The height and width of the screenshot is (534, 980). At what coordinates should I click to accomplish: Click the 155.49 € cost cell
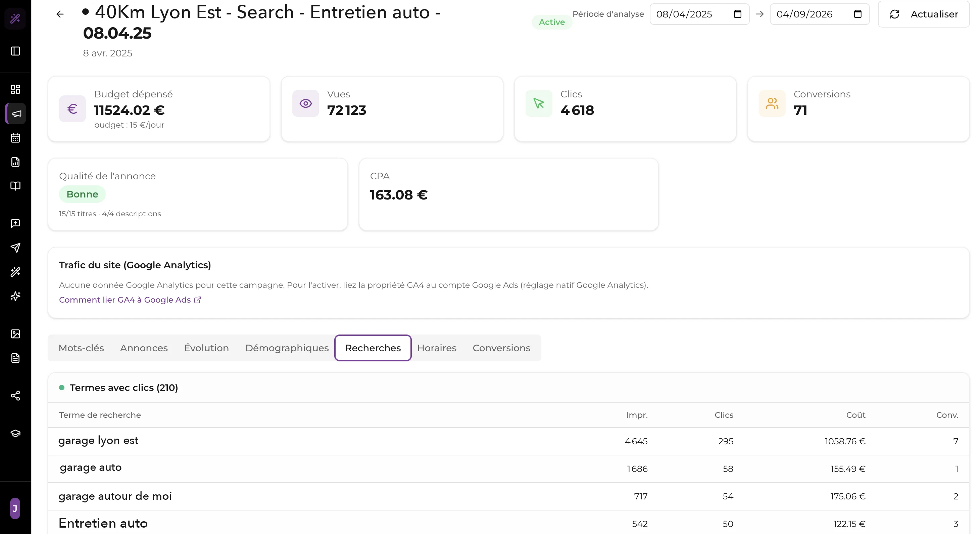pos(848,469)
